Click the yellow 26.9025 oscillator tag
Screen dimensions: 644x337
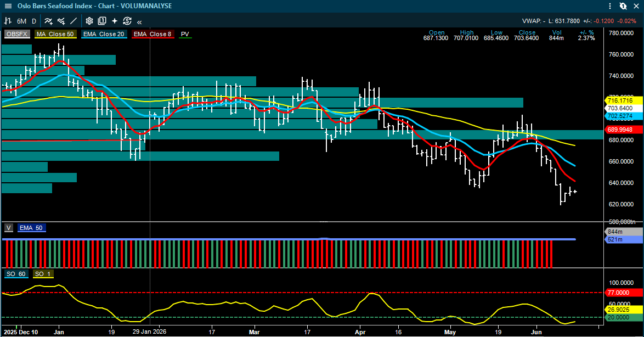click(x=624, y=310)
